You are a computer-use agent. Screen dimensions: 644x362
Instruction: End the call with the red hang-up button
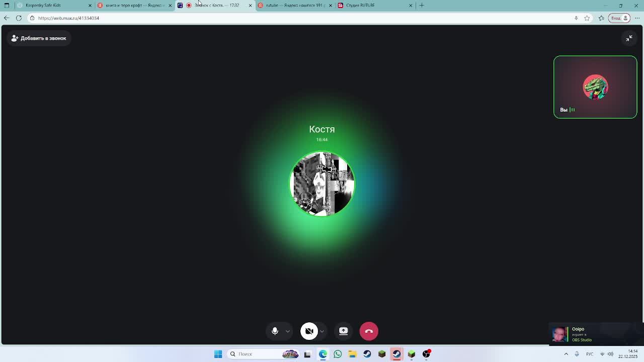[x=369, y=331]
